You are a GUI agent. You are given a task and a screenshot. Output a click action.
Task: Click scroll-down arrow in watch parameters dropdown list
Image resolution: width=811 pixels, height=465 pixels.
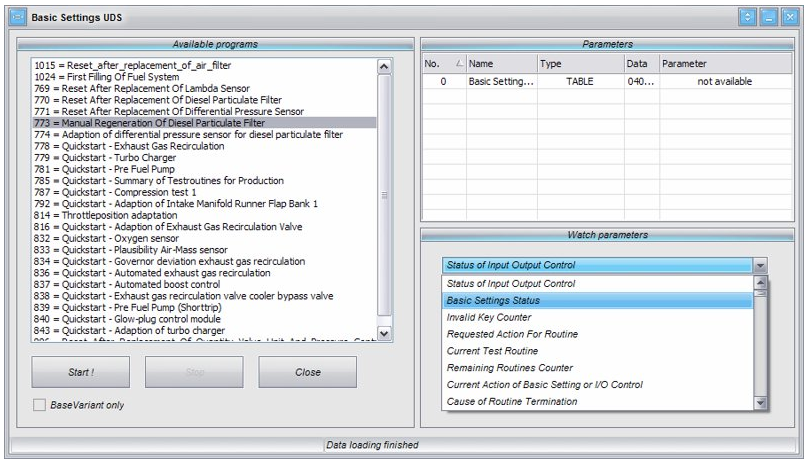point(760,402)
